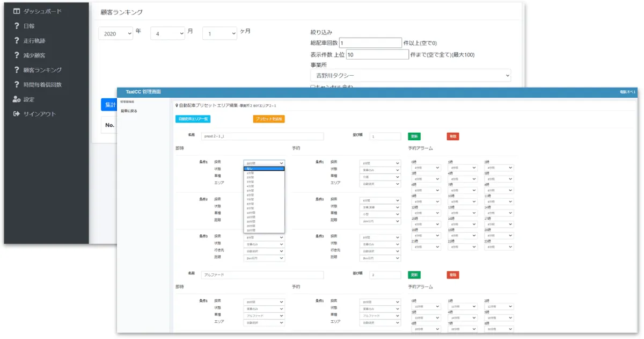644x339 pixels.
Task: Click the 自動配車エリア一覧 button
Action: [194, 119]
